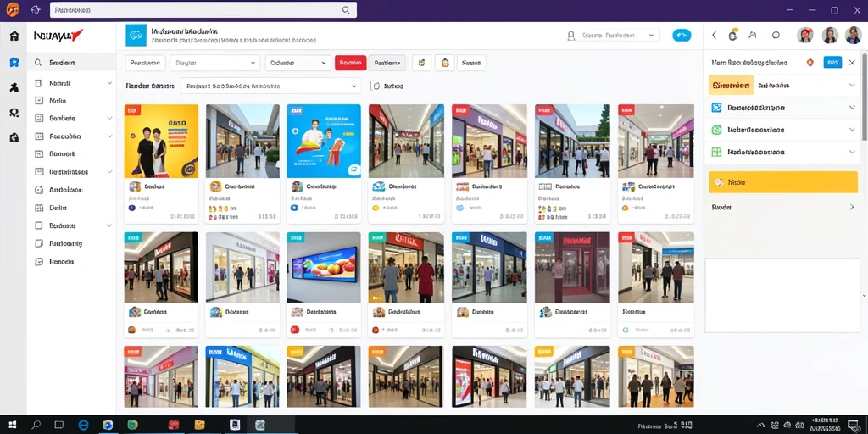Expand the chevron on the 'Bodonois' sidebar row
The height and width of the screenshot is (434, 868).
(x=109, y=225)
